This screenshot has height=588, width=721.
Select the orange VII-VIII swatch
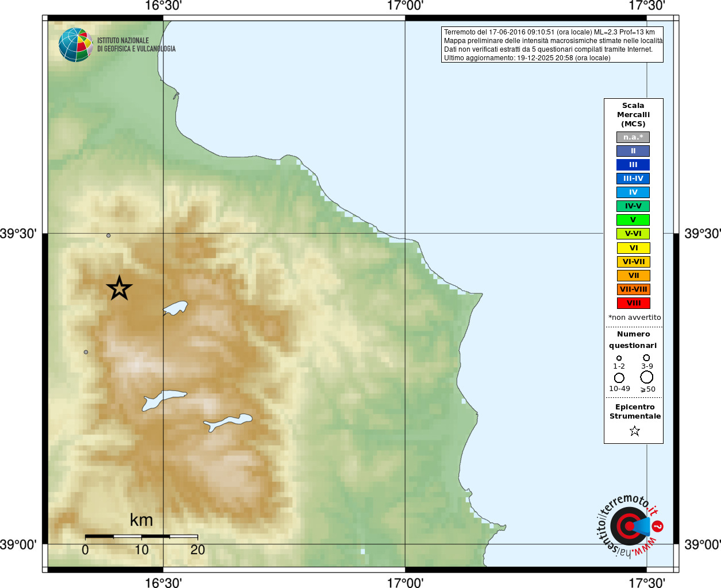[633, 289]
